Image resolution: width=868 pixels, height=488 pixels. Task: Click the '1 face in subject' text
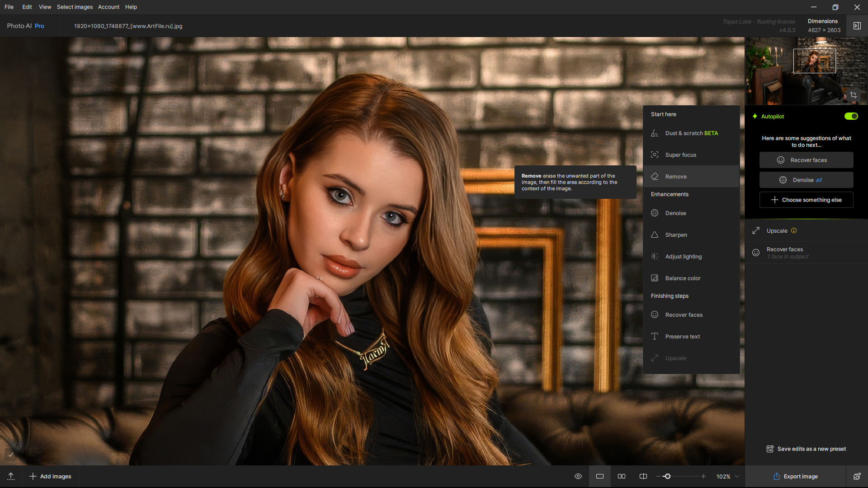[x=788, y=257]
